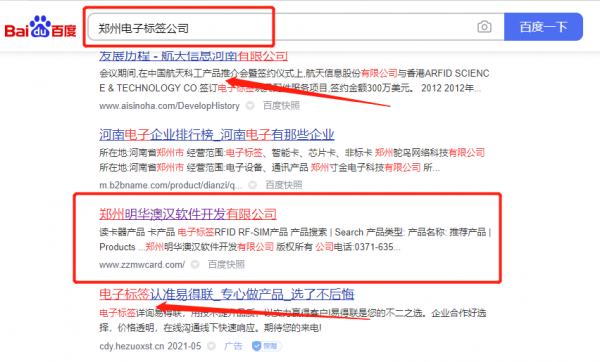Image resolution: width=600 pixels, height=362 pixels.
Task: Expand dropdown arrow beside aisinoha.com URL
Action: click(250, 106)
